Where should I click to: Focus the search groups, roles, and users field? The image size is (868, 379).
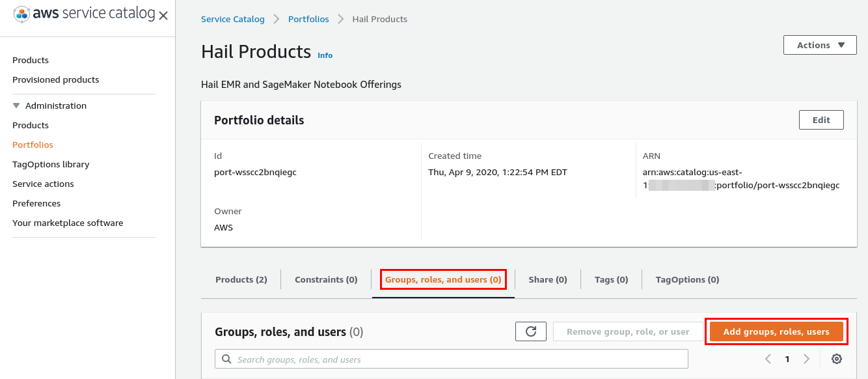(x=452, y=359)
